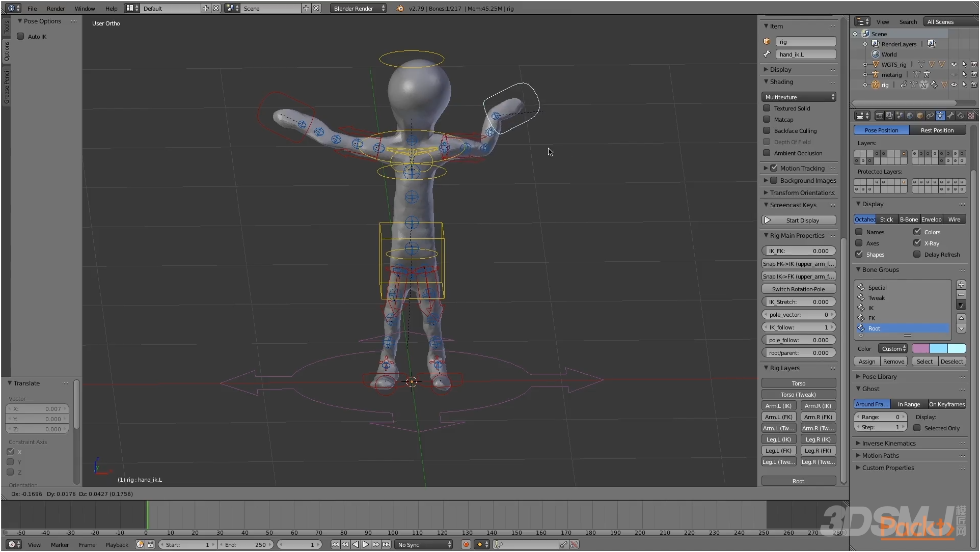Uncheck the Motion Tracking checkbox
The height and width of the screenshot is (552, 980).
click(774, 168)
